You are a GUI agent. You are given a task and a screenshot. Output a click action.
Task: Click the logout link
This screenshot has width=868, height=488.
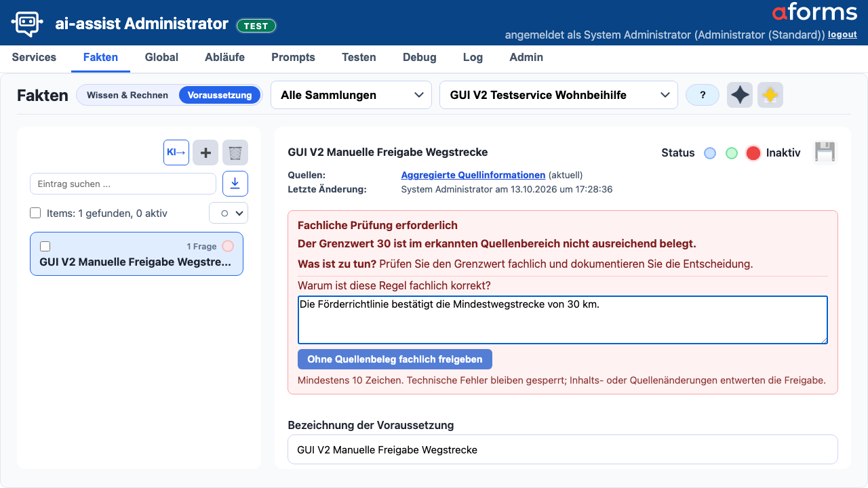pos(842,35)
